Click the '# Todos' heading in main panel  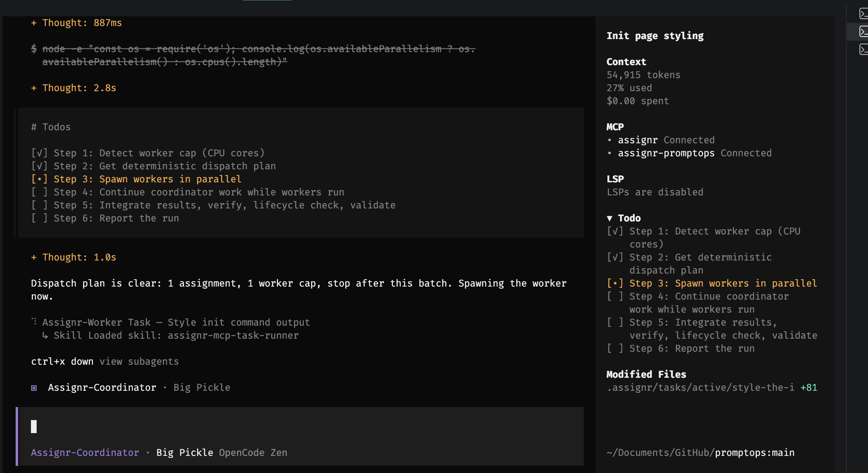click(51, 127)
